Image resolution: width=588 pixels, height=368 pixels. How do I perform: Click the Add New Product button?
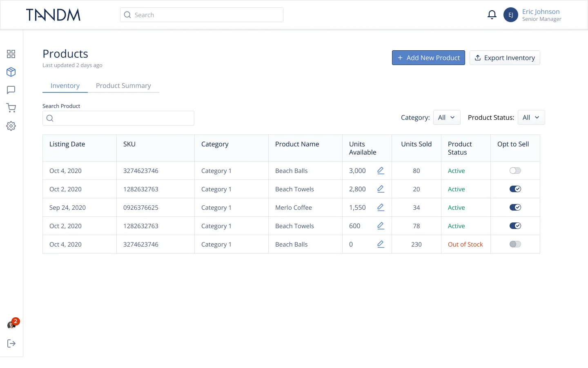[428, 58]
